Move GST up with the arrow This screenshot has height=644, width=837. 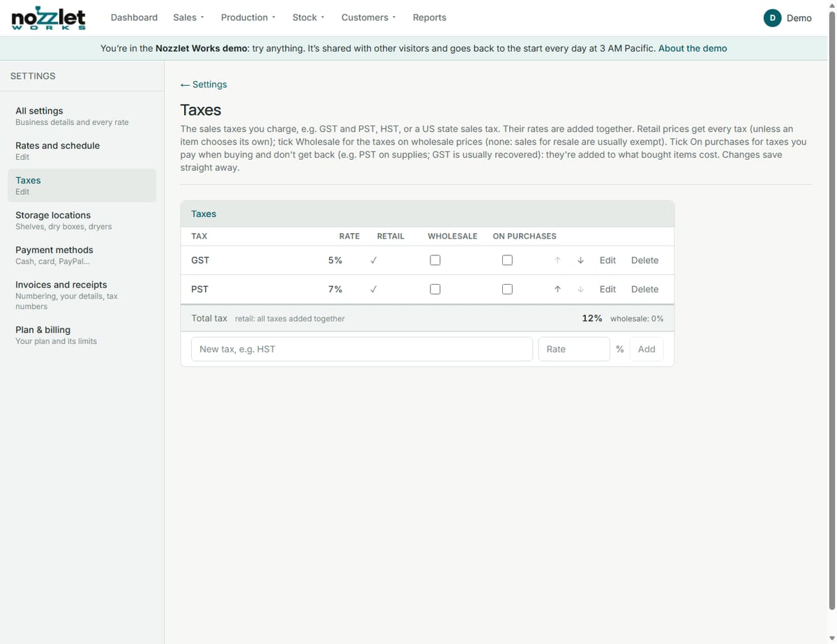[x=557, y=260]
